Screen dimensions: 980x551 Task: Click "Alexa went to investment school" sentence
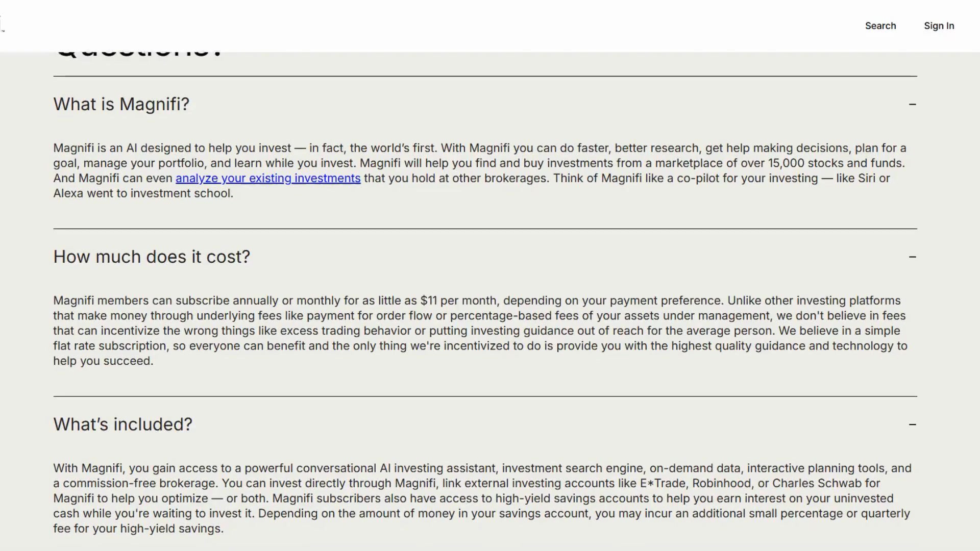click(143, 193)
